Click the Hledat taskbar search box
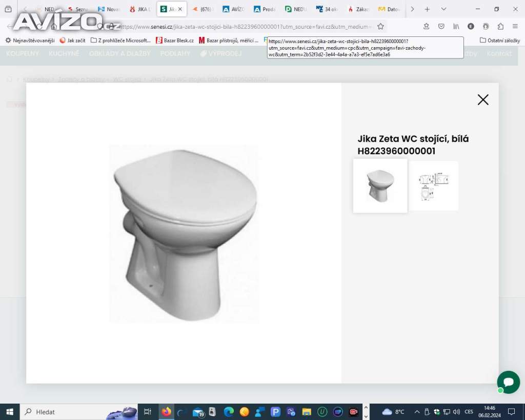 click(79, 412)
